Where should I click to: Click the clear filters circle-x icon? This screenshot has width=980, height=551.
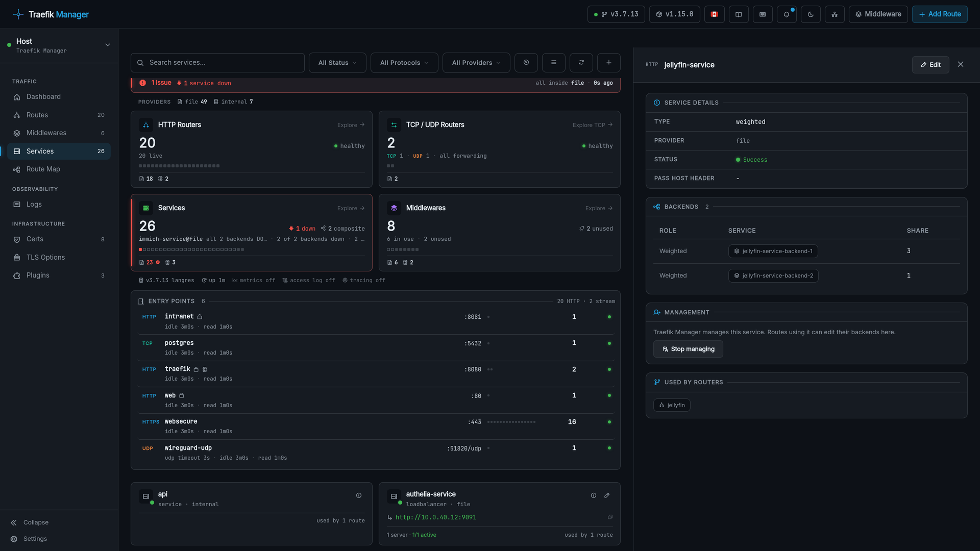click(x=526, y=62)
